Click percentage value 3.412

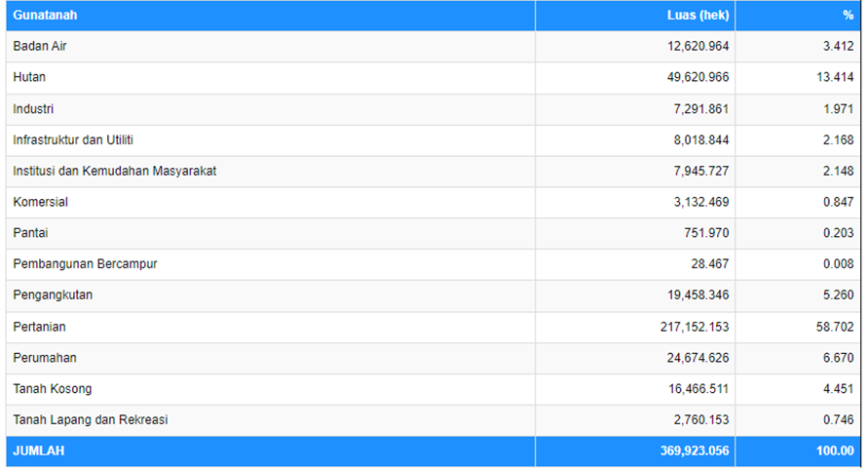[838, 46]
